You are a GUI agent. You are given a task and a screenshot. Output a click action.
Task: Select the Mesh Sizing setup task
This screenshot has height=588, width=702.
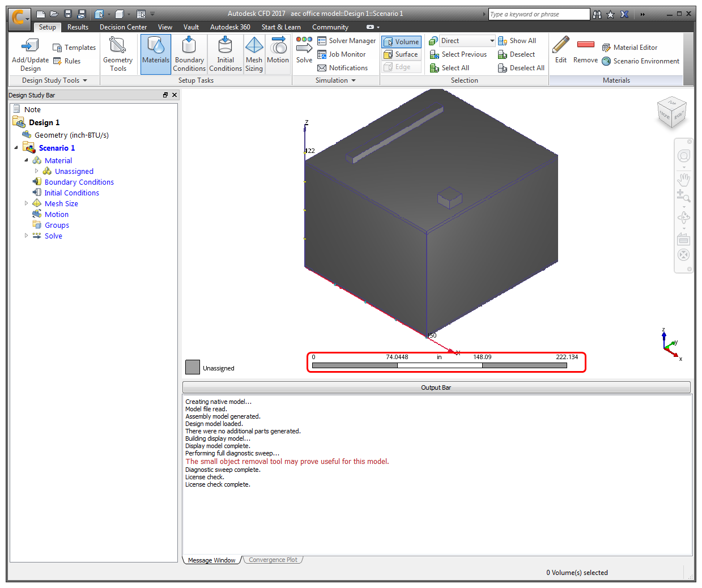click(x=254, y=54)
